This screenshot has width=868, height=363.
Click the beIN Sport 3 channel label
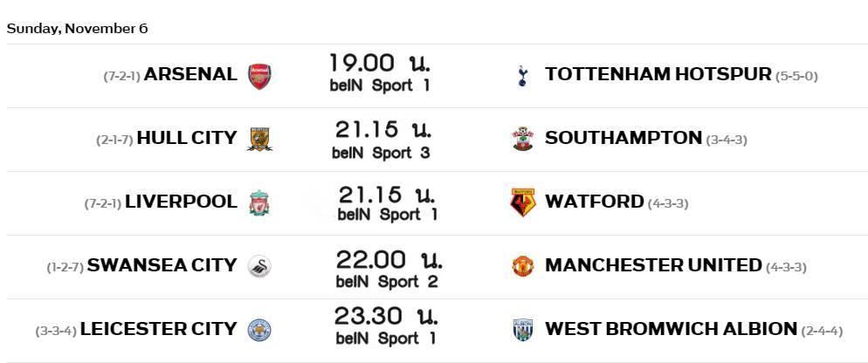coord(381,153)
